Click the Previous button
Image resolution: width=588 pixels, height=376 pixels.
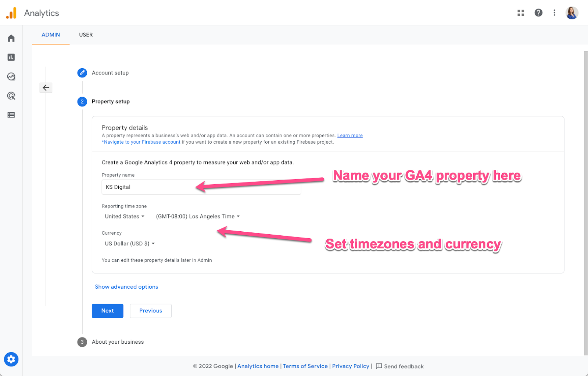click(151, 311)
